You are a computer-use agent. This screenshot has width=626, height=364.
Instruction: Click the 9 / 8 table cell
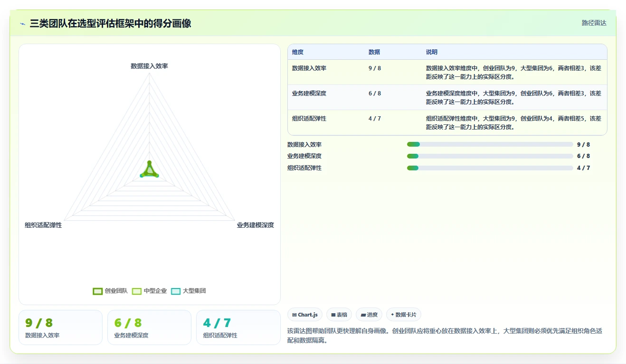[375, 68]
